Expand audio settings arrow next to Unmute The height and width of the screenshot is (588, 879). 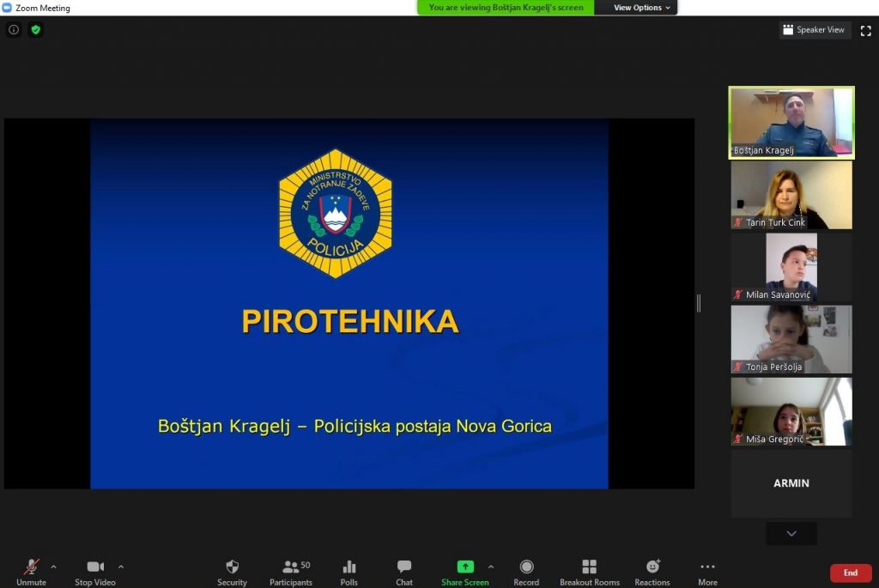click(x=54, y=567)
